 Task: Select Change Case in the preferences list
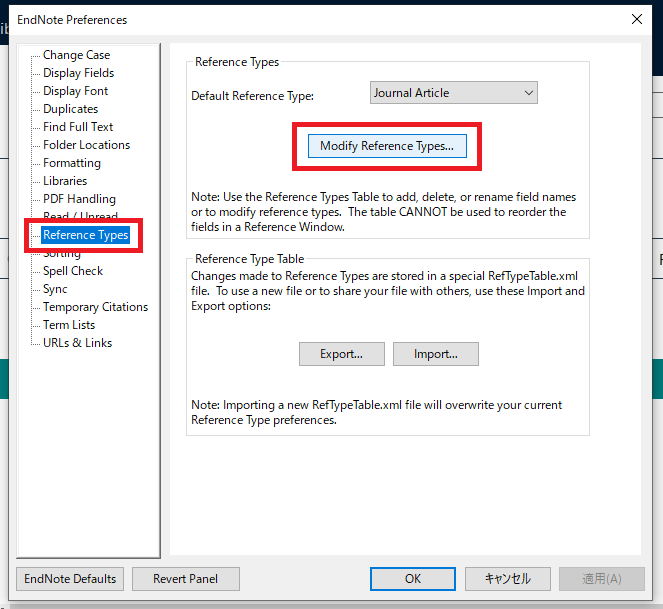point(76,55)
